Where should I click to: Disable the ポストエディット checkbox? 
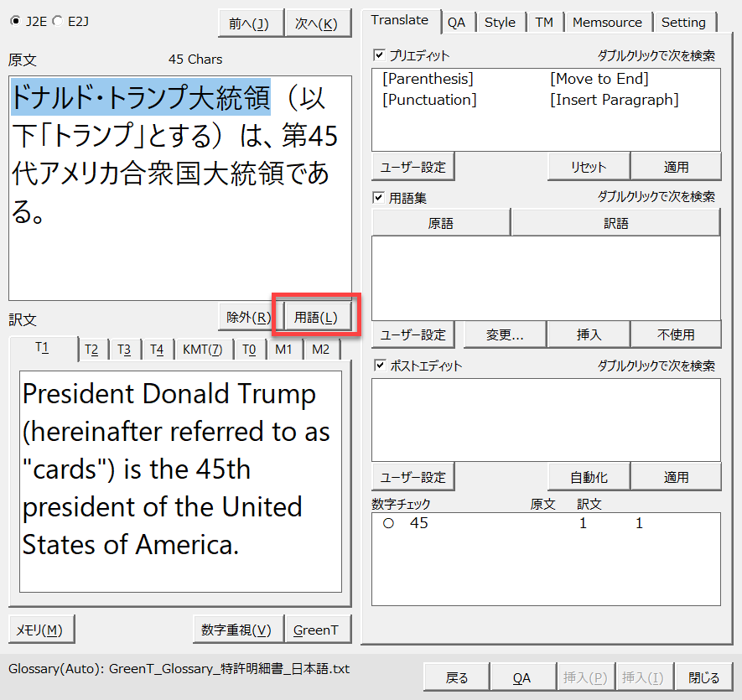(x=379, y=366)
